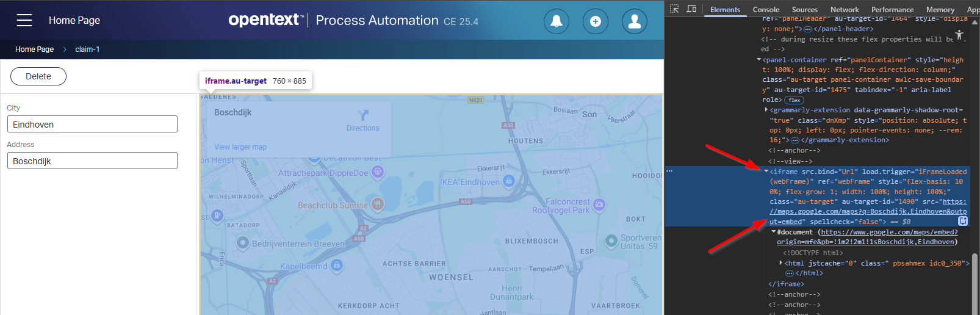Expand the grammarly-extension node
Image resolution: width=980 pixels, height=315 pixels.
[x=766, y=110]
